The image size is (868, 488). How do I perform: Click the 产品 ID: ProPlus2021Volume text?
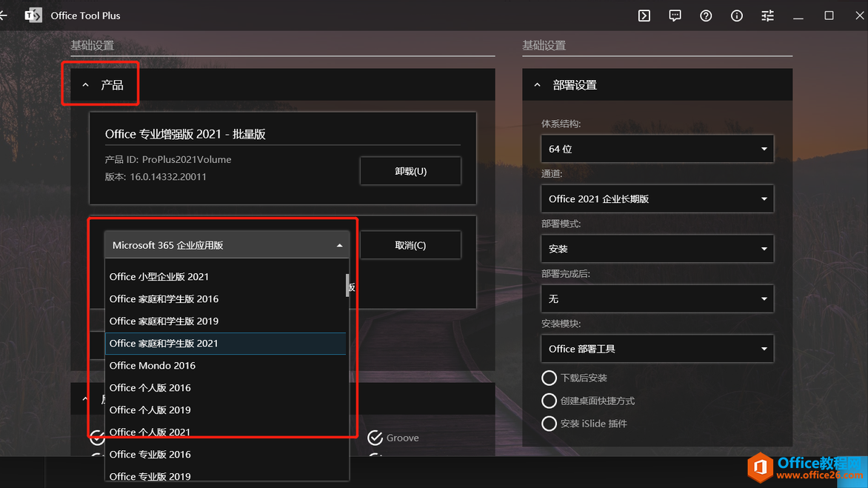pyautogui.click(x=167, y=159)
